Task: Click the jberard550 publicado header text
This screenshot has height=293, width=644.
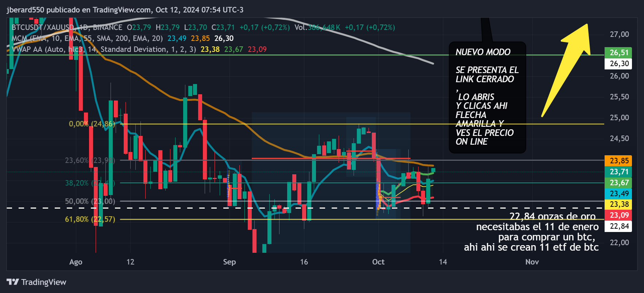Action: 125,10
